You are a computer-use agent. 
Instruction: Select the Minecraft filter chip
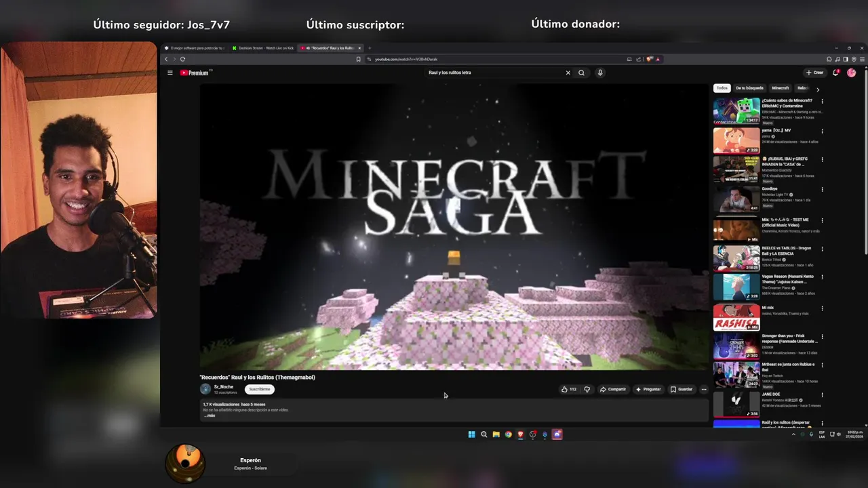pyautogui.click(x=781, y=88)
